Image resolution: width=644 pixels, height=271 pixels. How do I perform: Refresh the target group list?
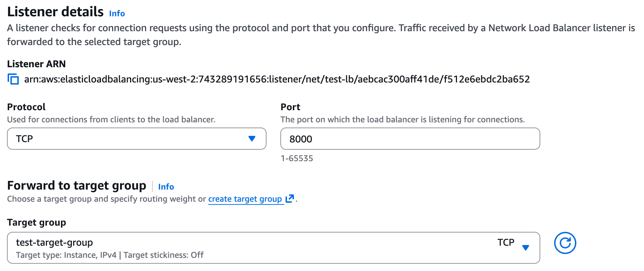pos(565,243)
